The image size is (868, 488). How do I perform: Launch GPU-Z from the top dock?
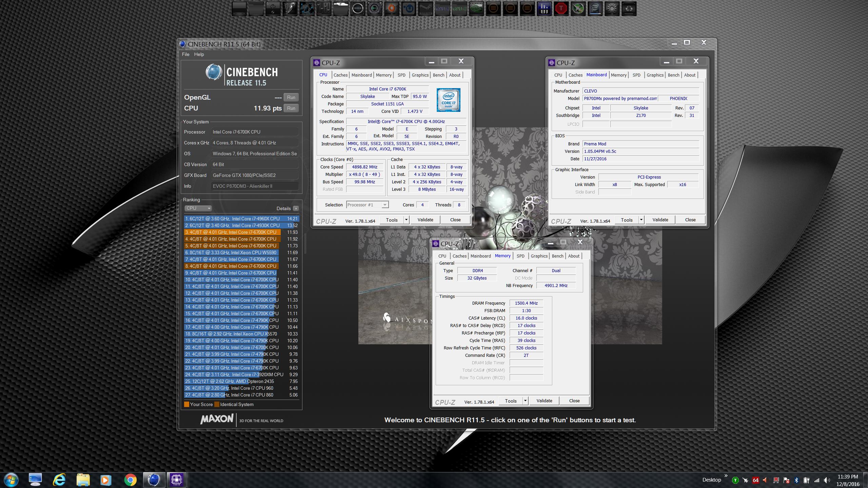click(x=459, y=8)
